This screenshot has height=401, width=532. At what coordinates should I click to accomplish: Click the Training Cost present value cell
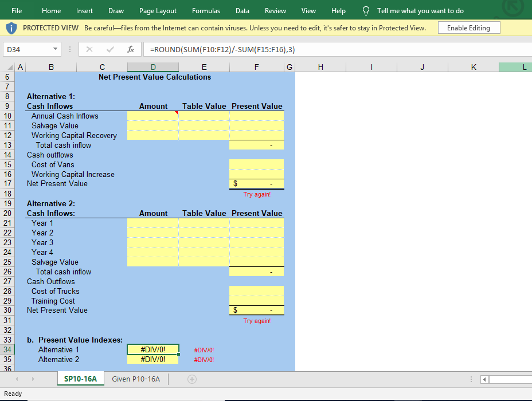pyautogui.click(x=256, y=301)
